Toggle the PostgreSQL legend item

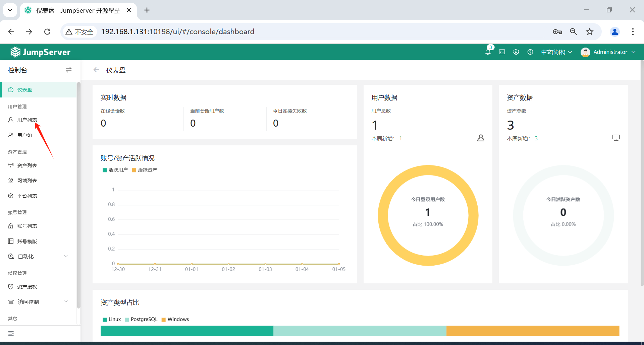[x=141, y=320]
